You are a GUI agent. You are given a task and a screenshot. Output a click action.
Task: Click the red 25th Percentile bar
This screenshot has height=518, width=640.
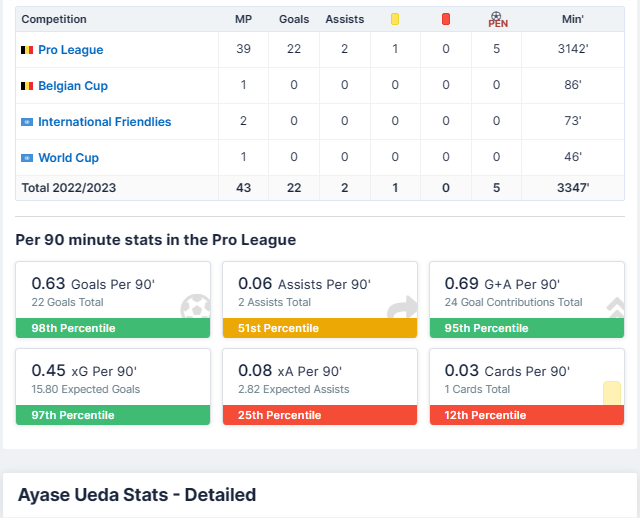click(320, 415)
